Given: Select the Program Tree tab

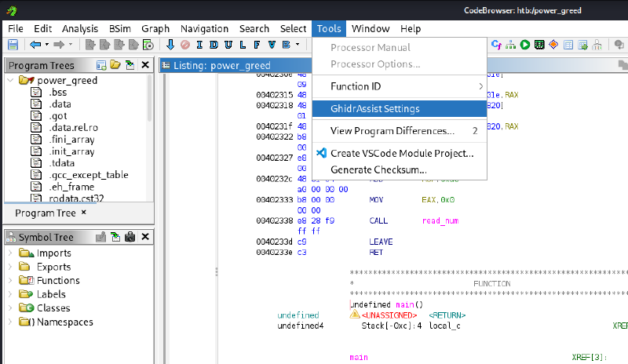Looking at the screenshot, I should 46,213.
